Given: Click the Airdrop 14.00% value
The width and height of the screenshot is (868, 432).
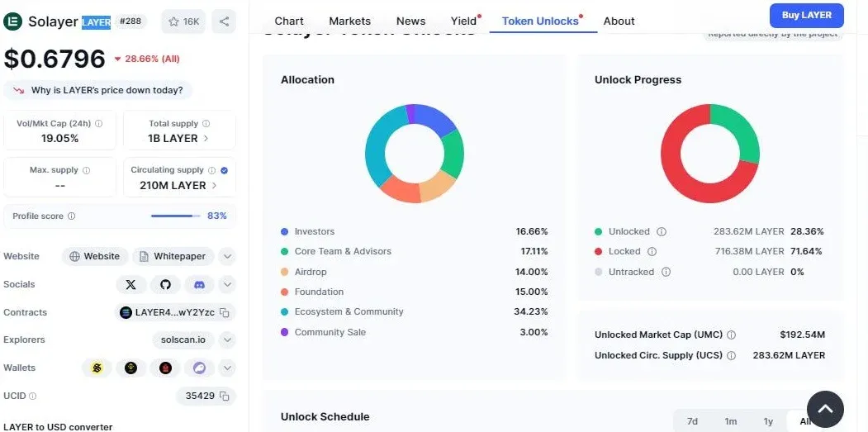Looking at the screenshot, I should pyautogui.click(x=532, y=272).
